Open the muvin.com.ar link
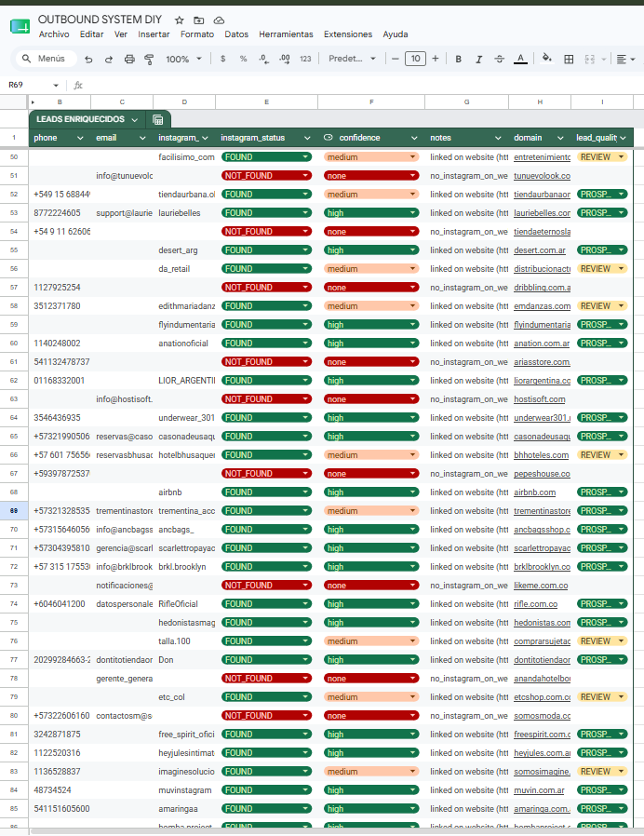The image size is (644, 836). coord(539,790)
